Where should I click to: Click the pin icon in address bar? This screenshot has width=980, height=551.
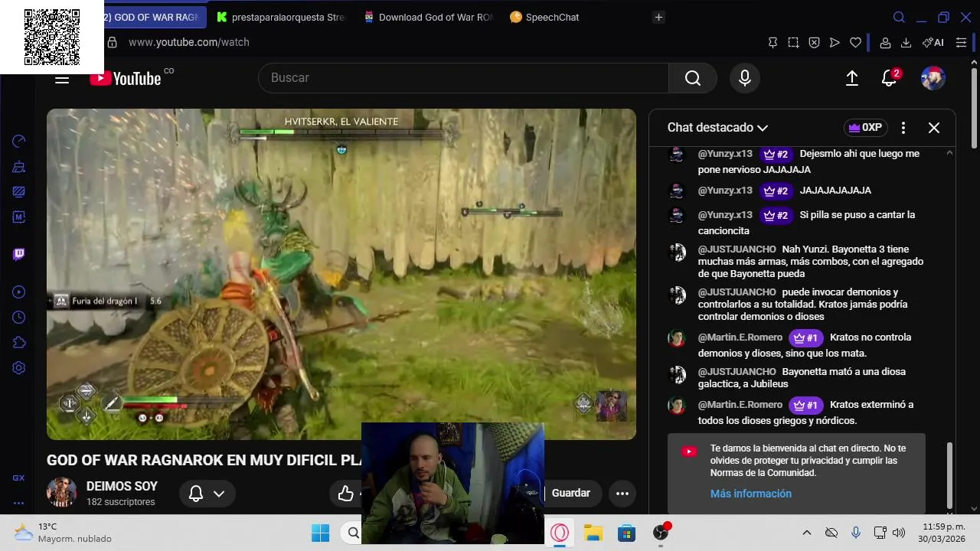[773, 42]
